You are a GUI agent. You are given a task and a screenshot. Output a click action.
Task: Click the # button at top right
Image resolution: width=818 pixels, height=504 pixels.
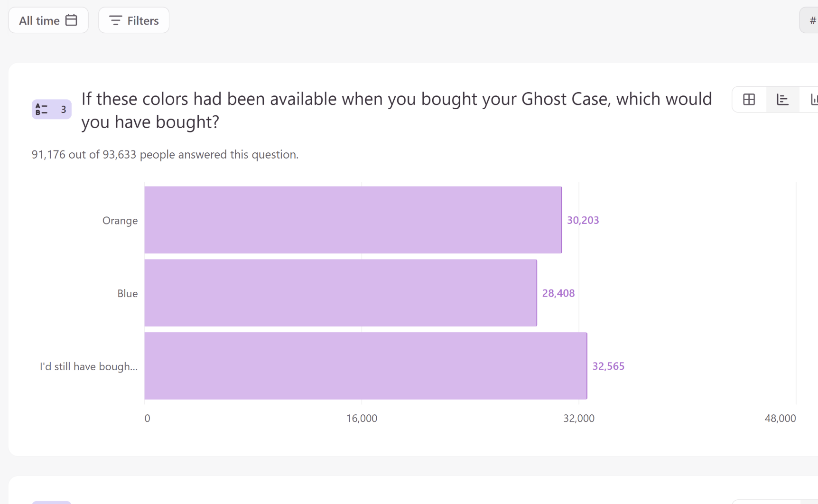pyautogui.click(x=812, y=20)
